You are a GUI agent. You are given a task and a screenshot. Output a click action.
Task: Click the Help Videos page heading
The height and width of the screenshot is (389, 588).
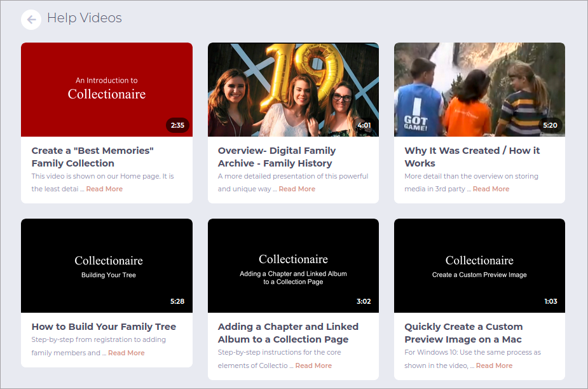(85, 18)
